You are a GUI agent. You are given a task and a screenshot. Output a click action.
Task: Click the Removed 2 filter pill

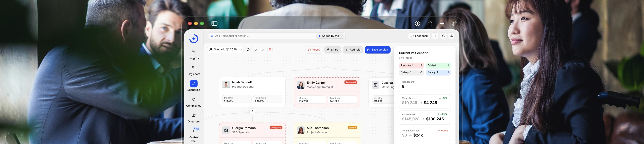[x=411, y=65]
